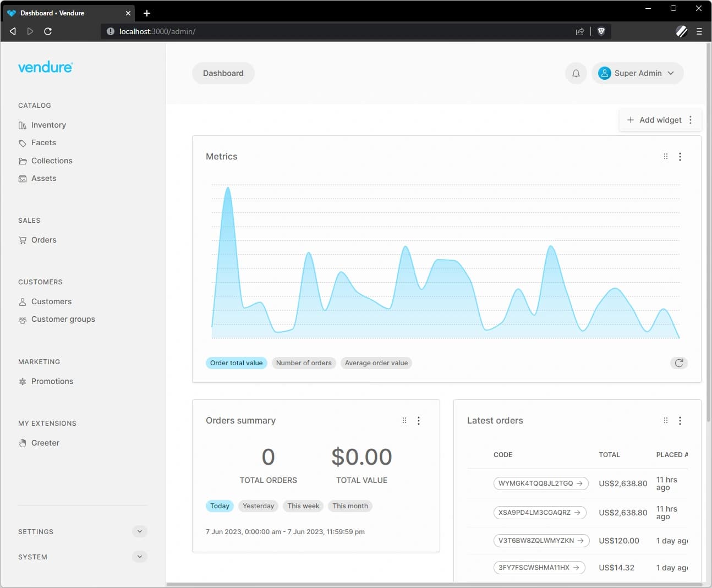The width and height of the screenshot is (712, 588).
Task: Open the Super Admin dropdown
Action: 637,73
